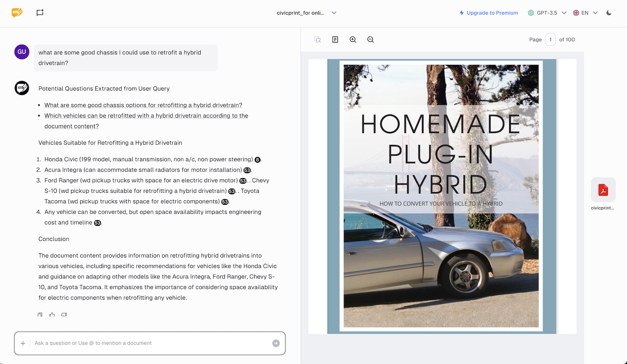Click the GU user avatar
627x364 pixels.
click(x=22, y=52)
